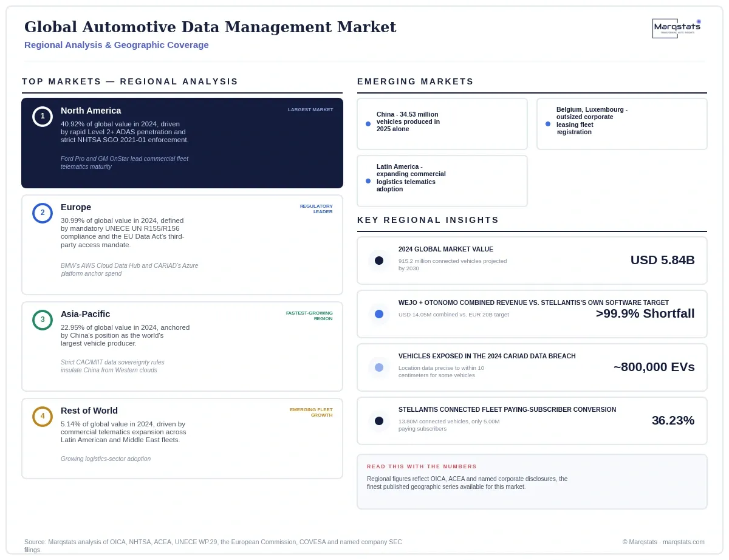Click the TOP MARKETS — REGIONAL ANALYSIS heading
Screen dimensions: 729x560
point(130,81)
